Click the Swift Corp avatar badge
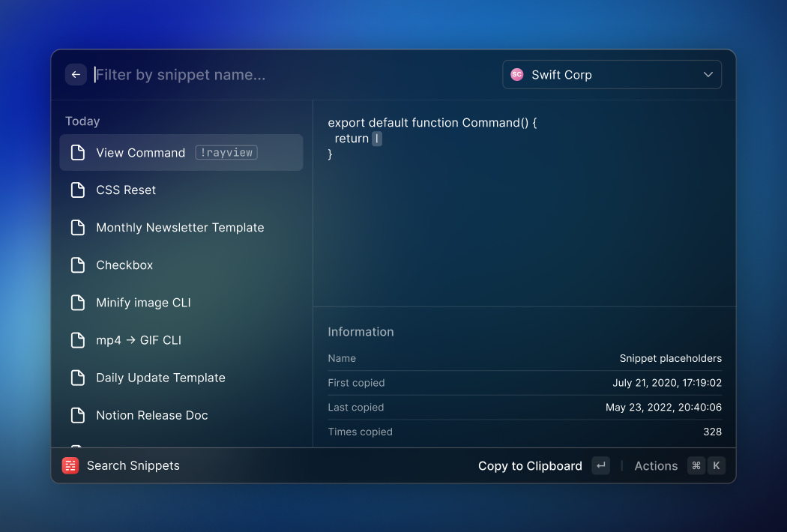 (x=516, y=75)
